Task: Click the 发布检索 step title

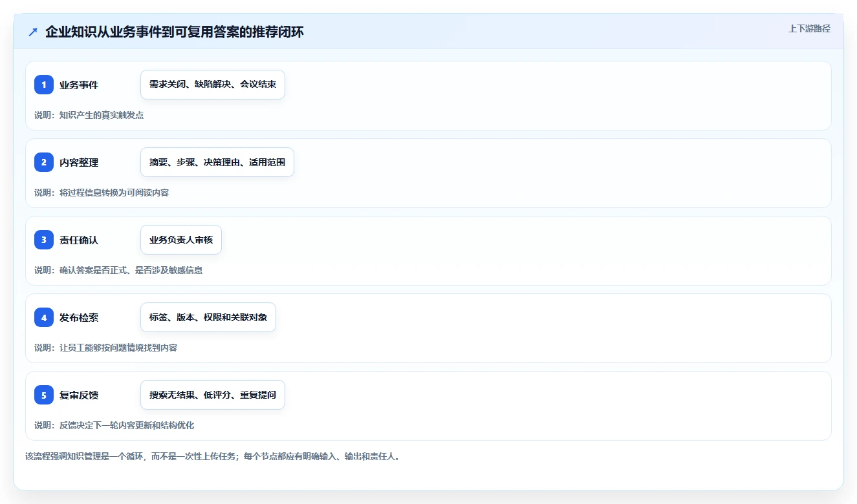Action: pos(79,317)
